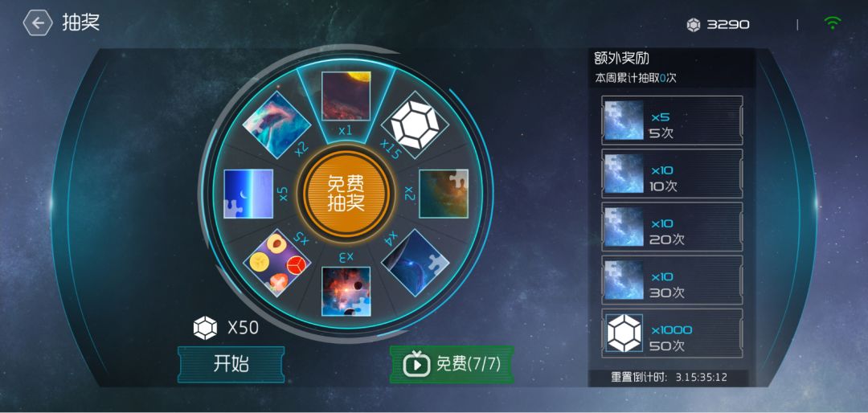
Task: Select the nebula x2 puzzle on the wheel's left side
Action: click(276, 125)
